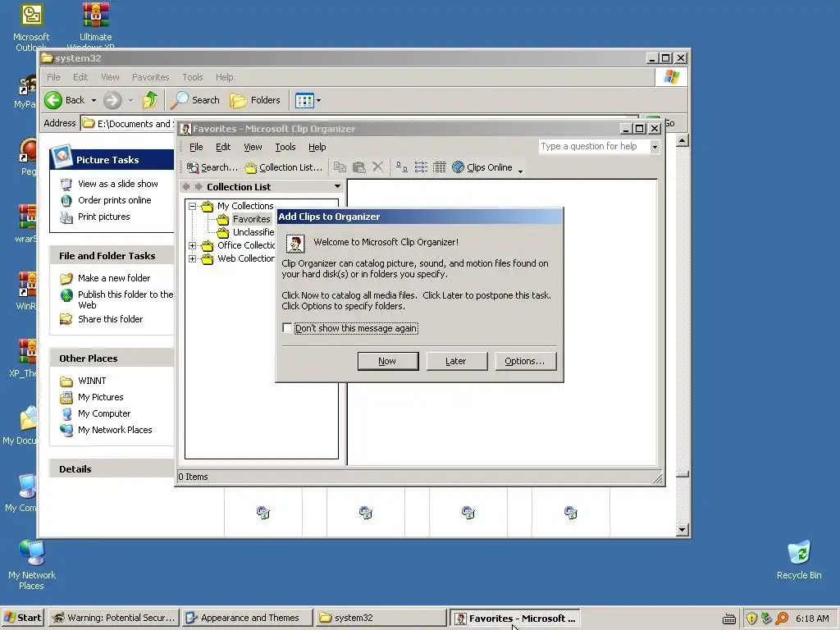Open the Recycle Bin desktop icon
Image resolution: width=840 pixels, height=630 pixels.
(x=799, y=560)
